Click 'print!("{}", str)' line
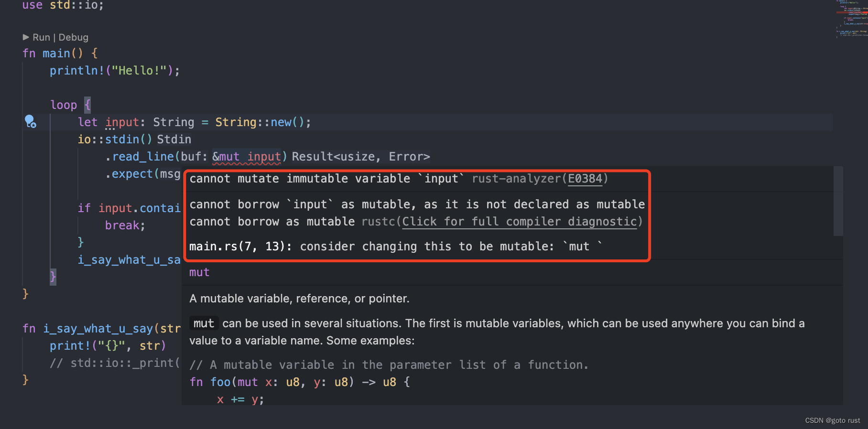Screen dimensions: 868x429 point(108,346)
